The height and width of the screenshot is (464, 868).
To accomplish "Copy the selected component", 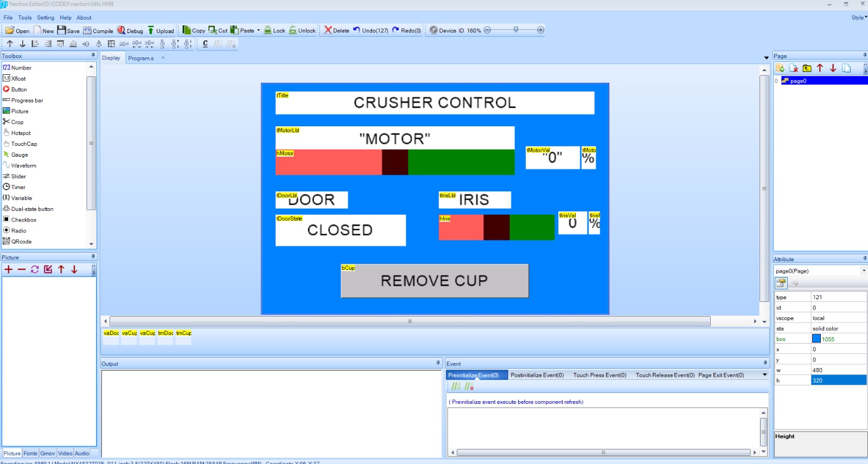I will coord(194,30).
